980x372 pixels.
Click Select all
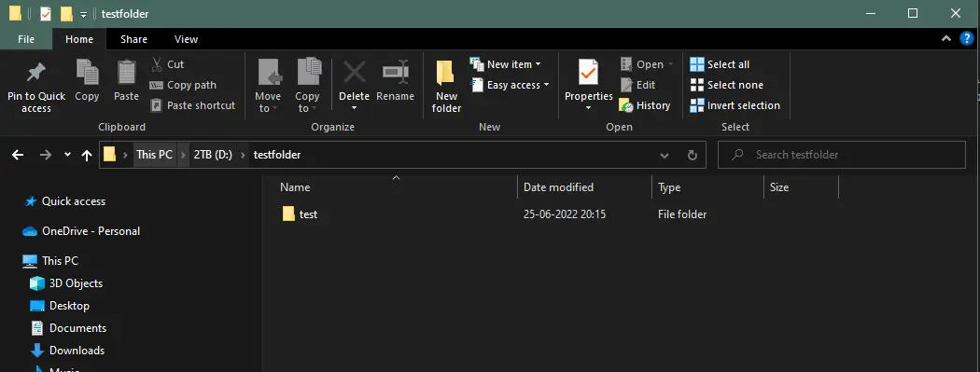[720, 64]
